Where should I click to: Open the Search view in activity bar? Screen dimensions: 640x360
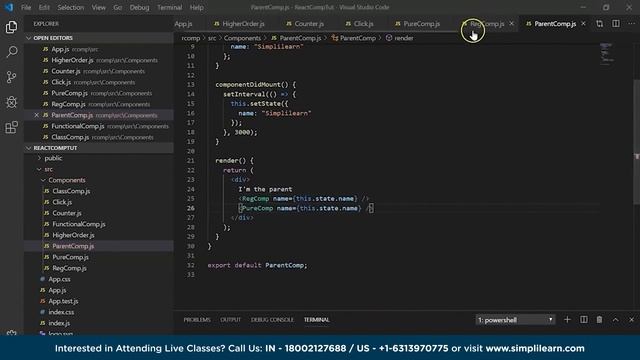tap(11, 52)
